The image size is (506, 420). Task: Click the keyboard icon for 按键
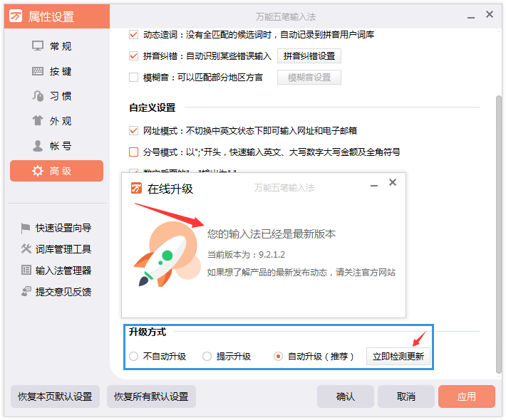click(x=38, y=71)
